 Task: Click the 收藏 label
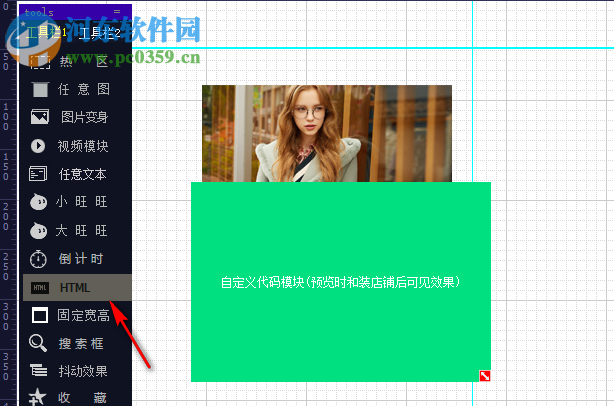click(x=82, y=398)
